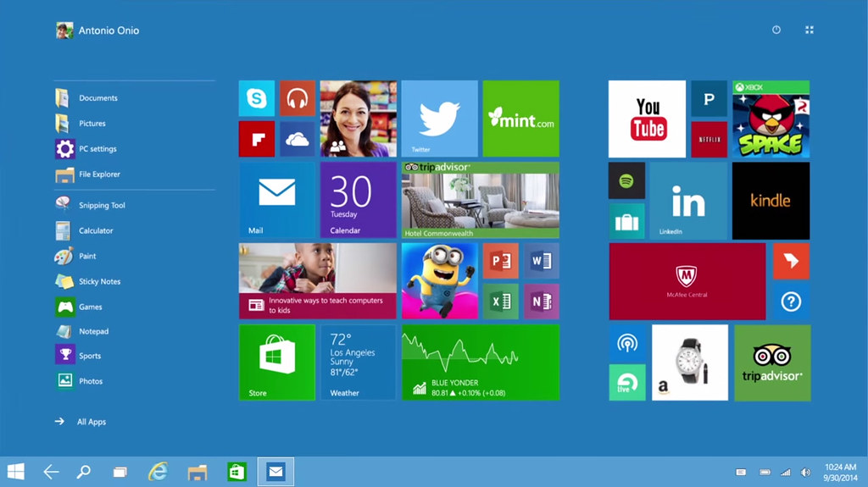Open the Pandora P tile
Viewport: 868px width, 487px height.
coord(709,98)
